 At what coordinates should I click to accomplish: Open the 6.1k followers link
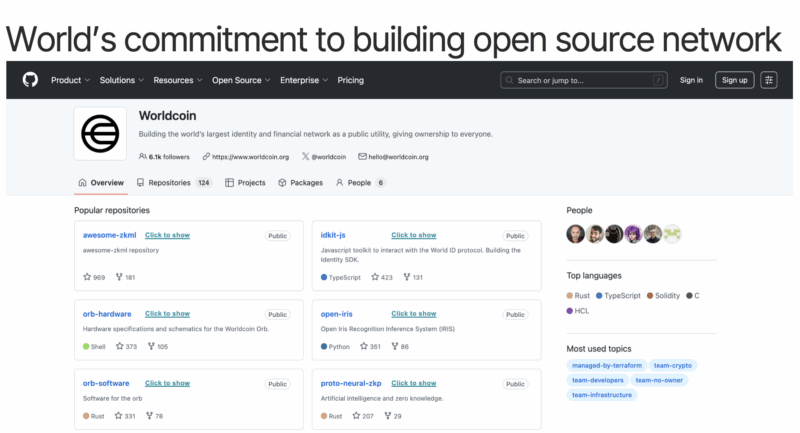point(164,157)
